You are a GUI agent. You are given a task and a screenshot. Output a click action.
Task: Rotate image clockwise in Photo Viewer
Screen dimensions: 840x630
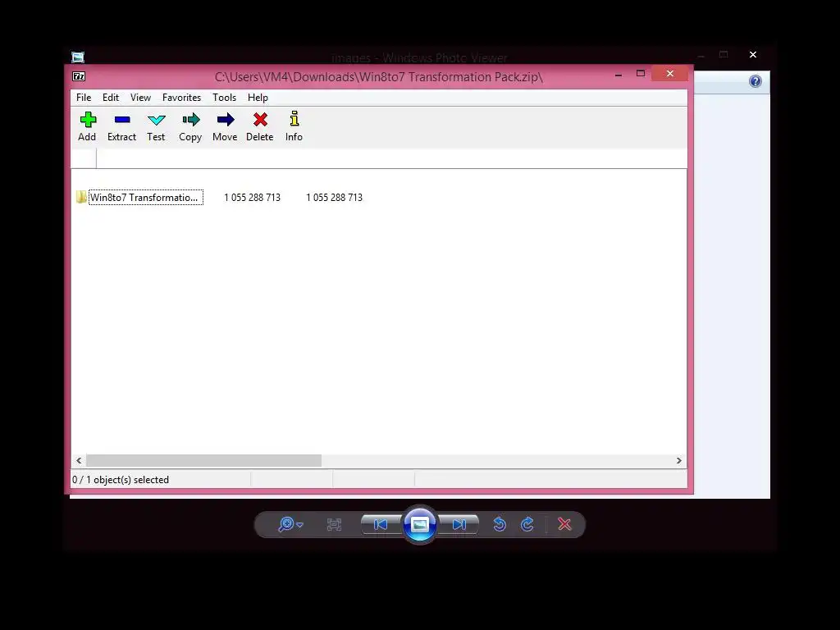click(527, 524)
